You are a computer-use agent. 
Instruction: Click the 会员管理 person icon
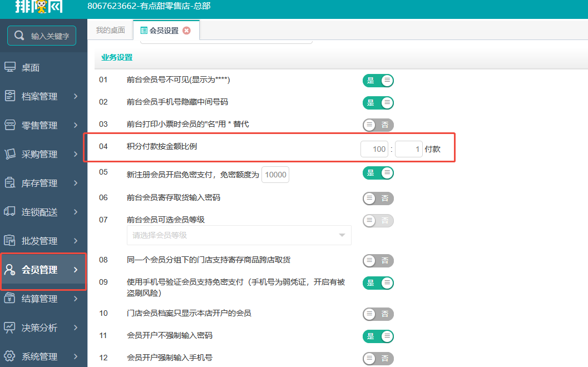pos(10,270)
